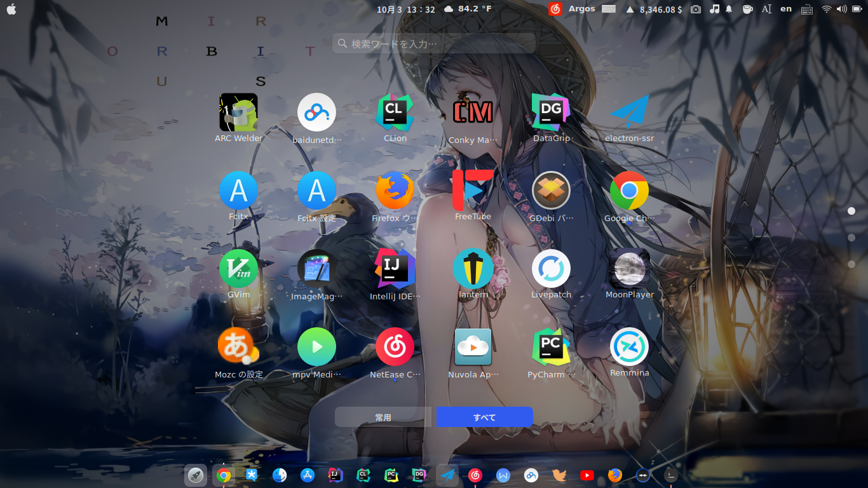Open the notification bell
The width and height of the screenshot is (868, 488).
[729, 9]
